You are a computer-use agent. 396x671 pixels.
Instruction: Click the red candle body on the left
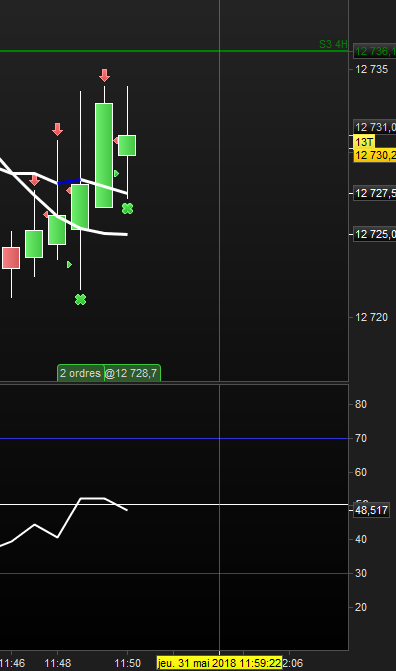click(x=11, y=258)
